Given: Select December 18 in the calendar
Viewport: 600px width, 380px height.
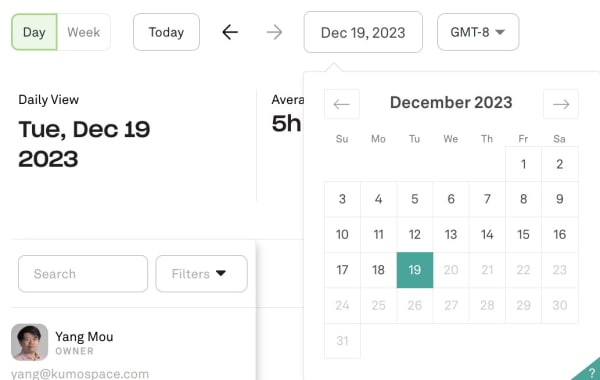Looking at the screenshot, I should pyautogui.click(x=378, y=270).
